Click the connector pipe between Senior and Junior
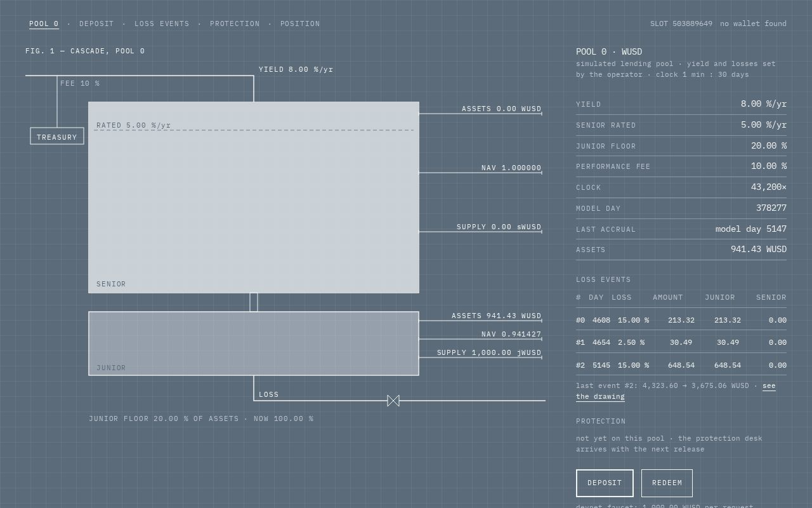The height and width of the screenshot is (508, 812). click(254, 302)
